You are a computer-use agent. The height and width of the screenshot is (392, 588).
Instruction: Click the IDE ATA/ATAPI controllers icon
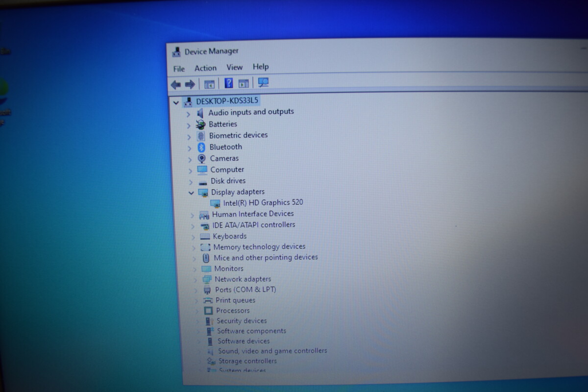[205, 225]
